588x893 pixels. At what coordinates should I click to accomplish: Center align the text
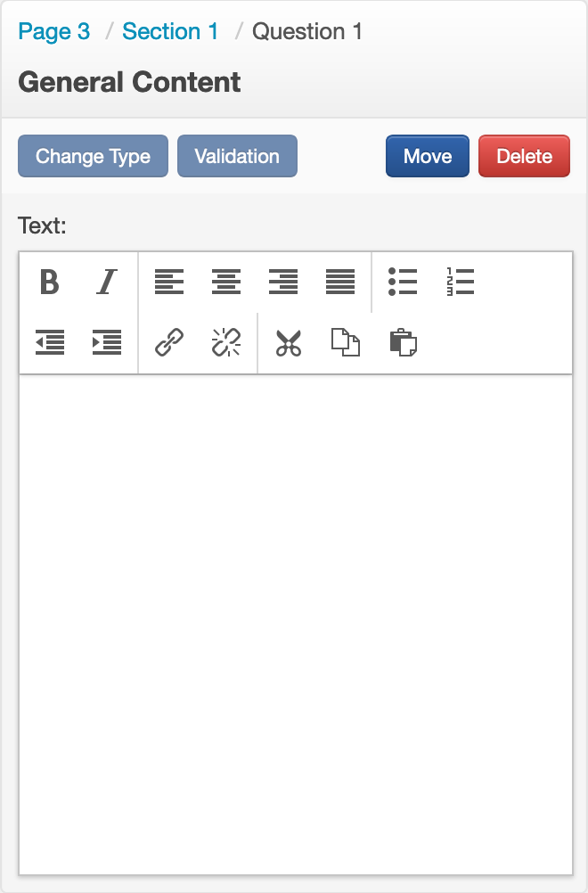226,283
